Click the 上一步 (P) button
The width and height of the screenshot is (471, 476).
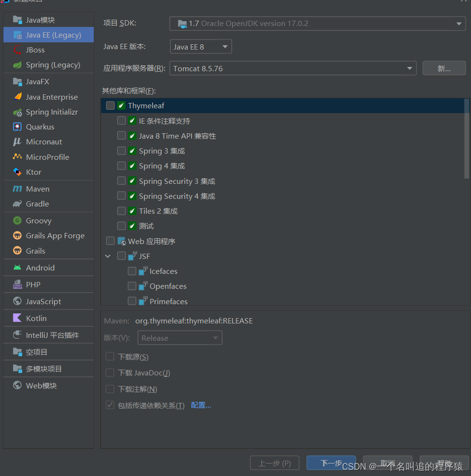[275, 463]
